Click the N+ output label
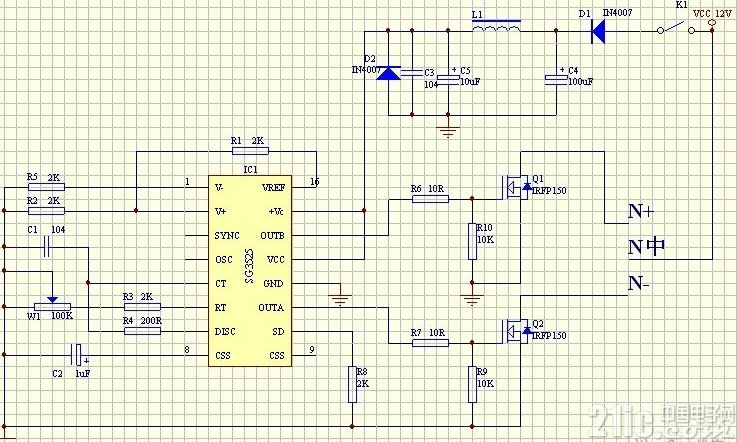Image resolution: width=737 pixels, height=442 pixels. 641,212
